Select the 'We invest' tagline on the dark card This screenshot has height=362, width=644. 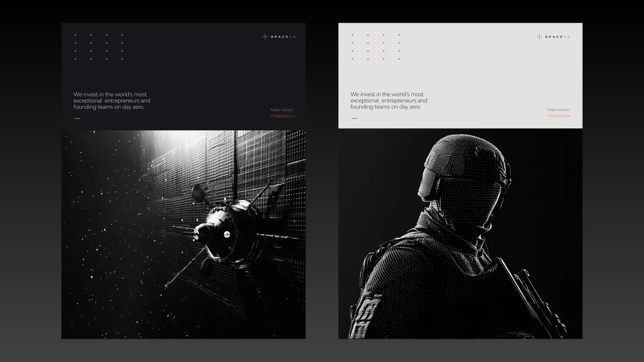click(x=112, y=101)
